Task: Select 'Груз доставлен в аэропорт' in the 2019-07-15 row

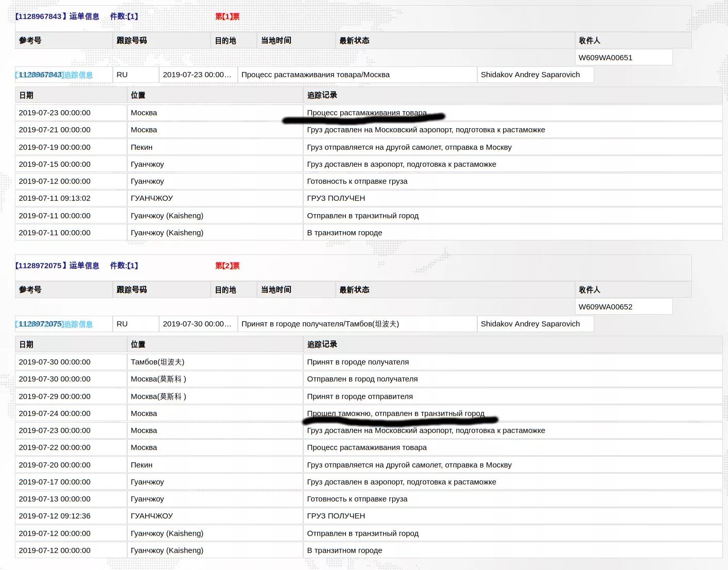Action: click(513, 164)
